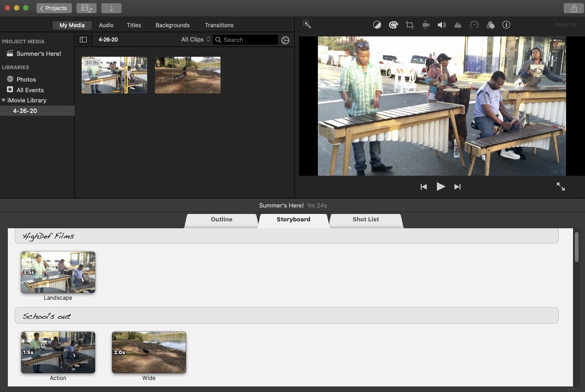Open the browser settings gear menu
Viewport: 585px width, 392px height.
[285, 40]
